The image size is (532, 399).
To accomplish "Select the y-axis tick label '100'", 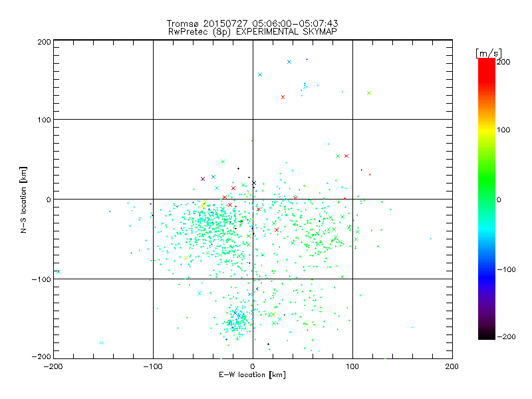I will tap(44, 120).
